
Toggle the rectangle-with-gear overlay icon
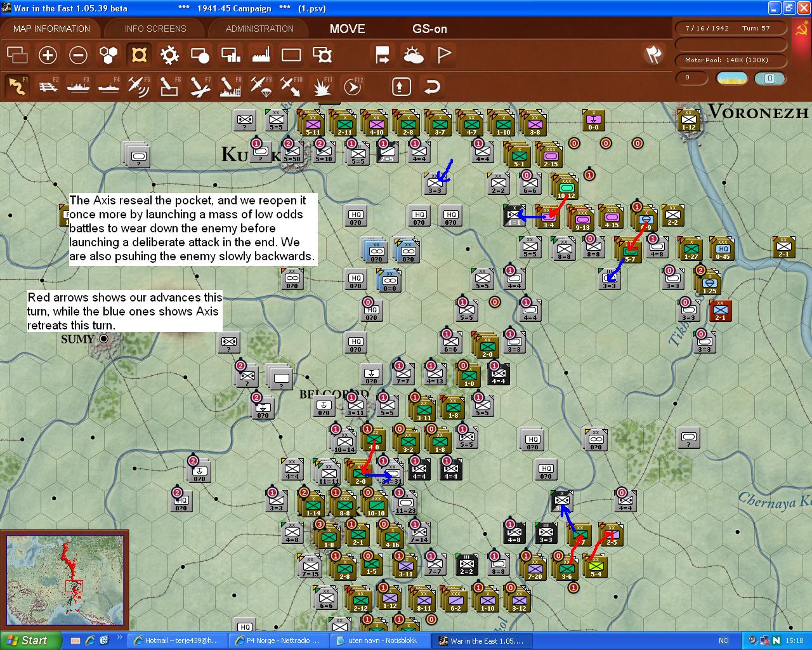[x=322, y=55]
